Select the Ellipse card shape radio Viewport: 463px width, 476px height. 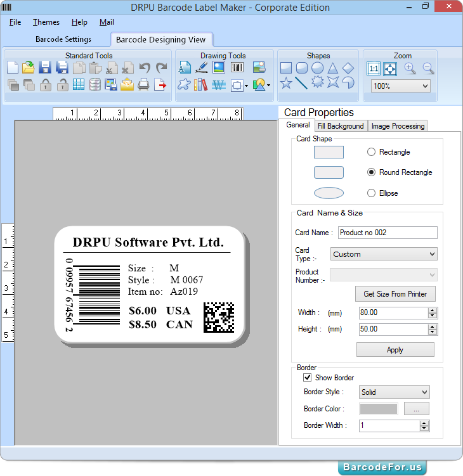(371, 193)
